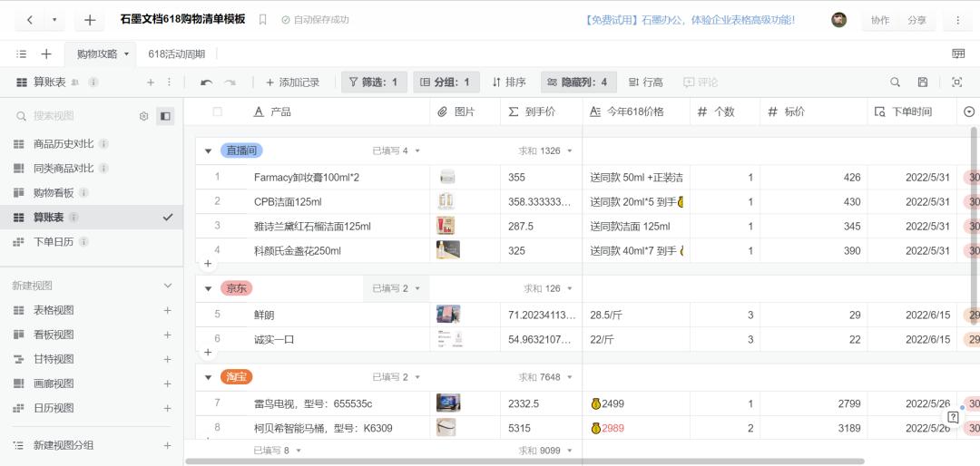Click the 搜索视图 search field
Screen dimensions: 980x466
tap(75, 116)
